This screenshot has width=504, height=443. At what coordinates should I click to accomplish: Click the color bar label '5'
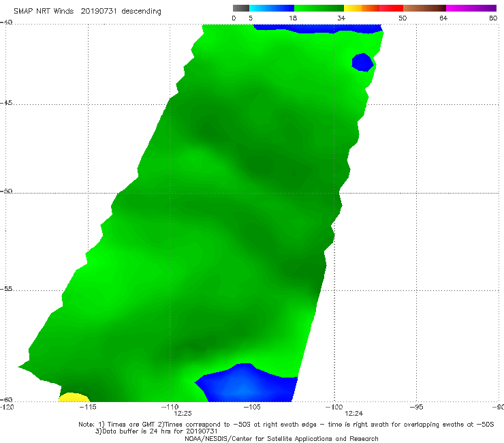pos(251,18)
